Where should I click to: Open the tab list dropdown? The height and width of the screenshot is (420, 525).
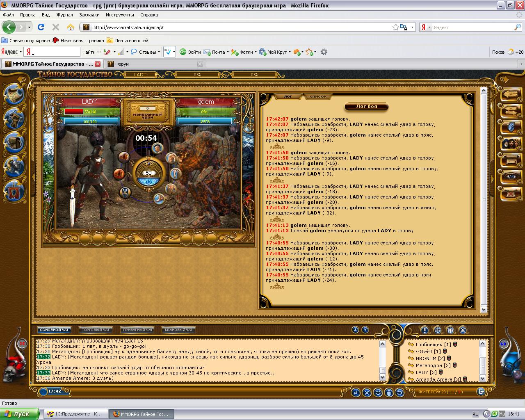coord(521,64)
